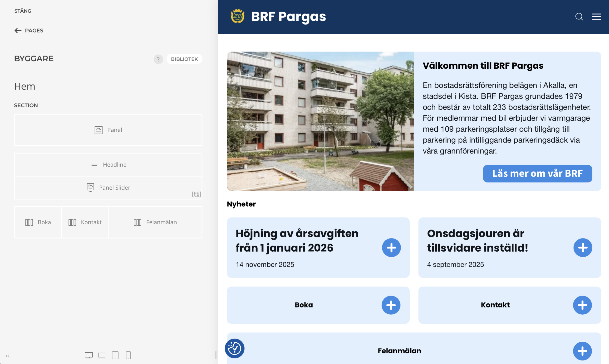Select the Panel Slider section block
This screenshot has height=364, width=609.
[x=108, y=188]
